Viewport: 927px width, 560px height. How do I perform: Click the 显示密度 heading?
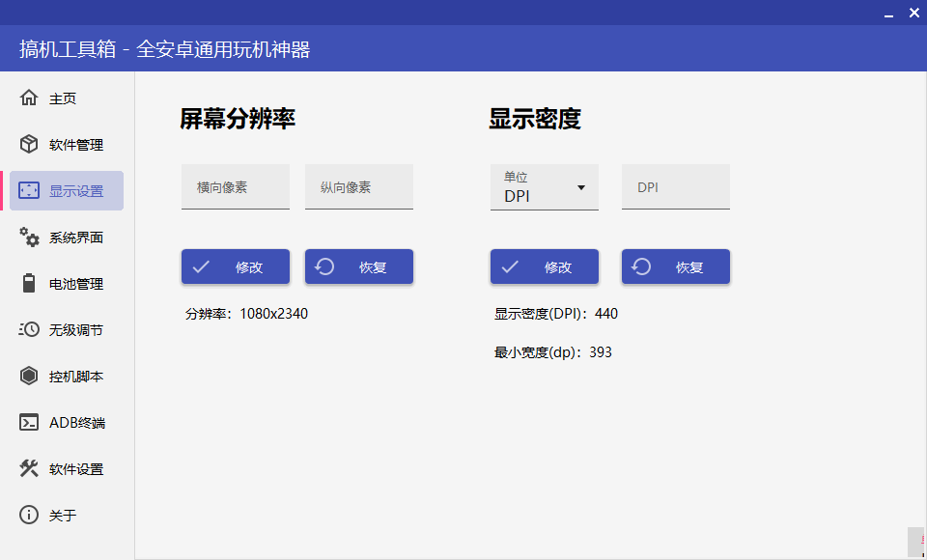(534, 119)
